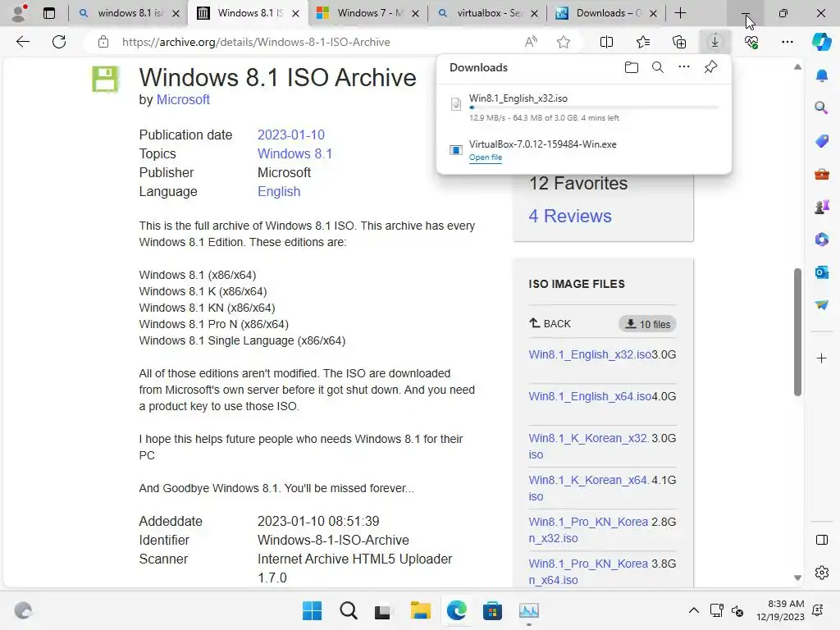
Task: Open sidebar search icon
Action: pos(822,107)
